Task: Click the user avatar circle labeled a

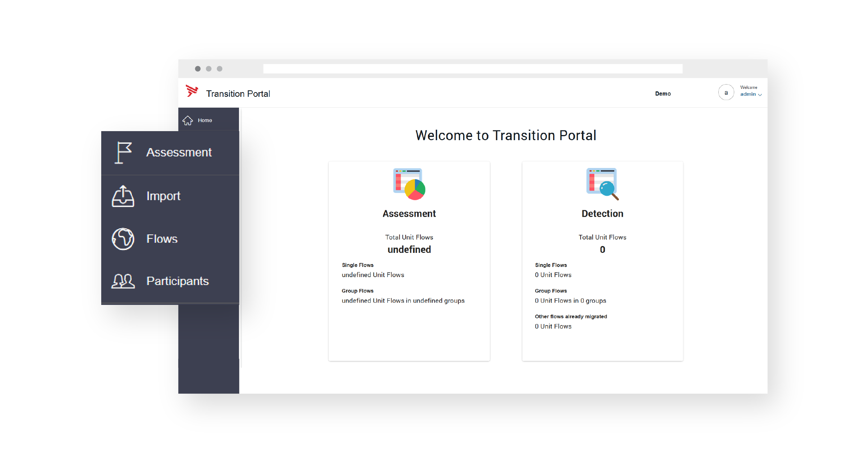Action: (x=726, y=92)
